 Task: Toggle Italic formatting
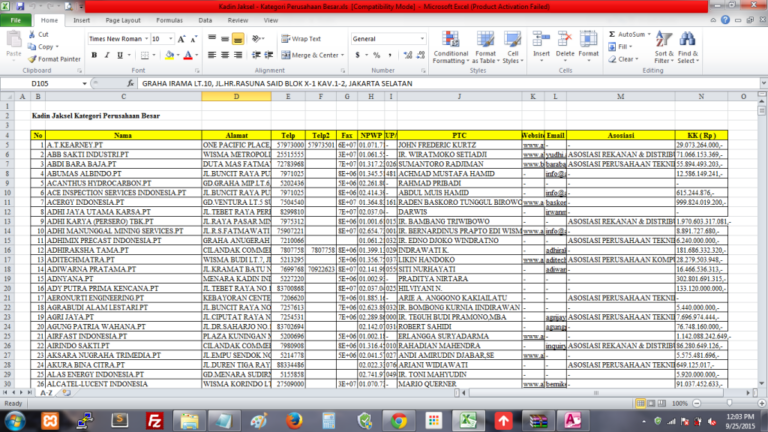[107, 55]
